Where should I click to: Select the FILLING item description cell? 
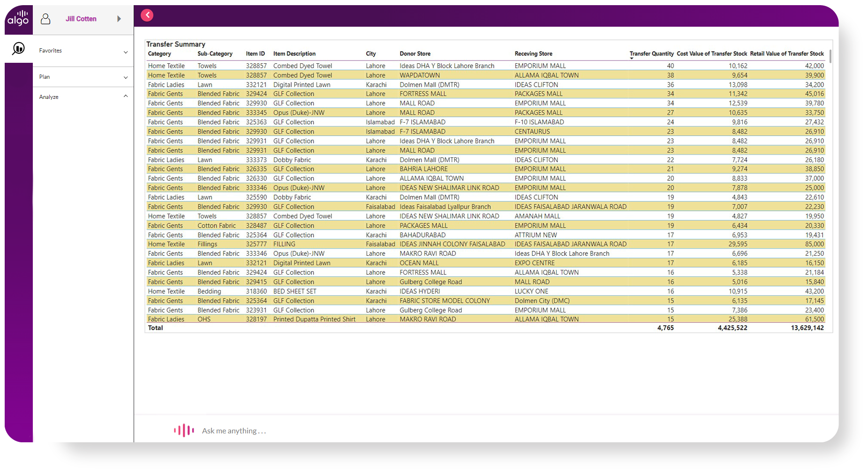[x=284, y=244]
